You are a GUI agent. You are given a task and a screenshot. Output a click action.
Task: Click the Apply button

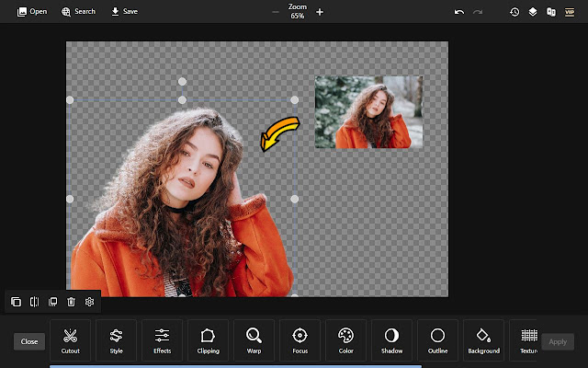tap(558, 341)
